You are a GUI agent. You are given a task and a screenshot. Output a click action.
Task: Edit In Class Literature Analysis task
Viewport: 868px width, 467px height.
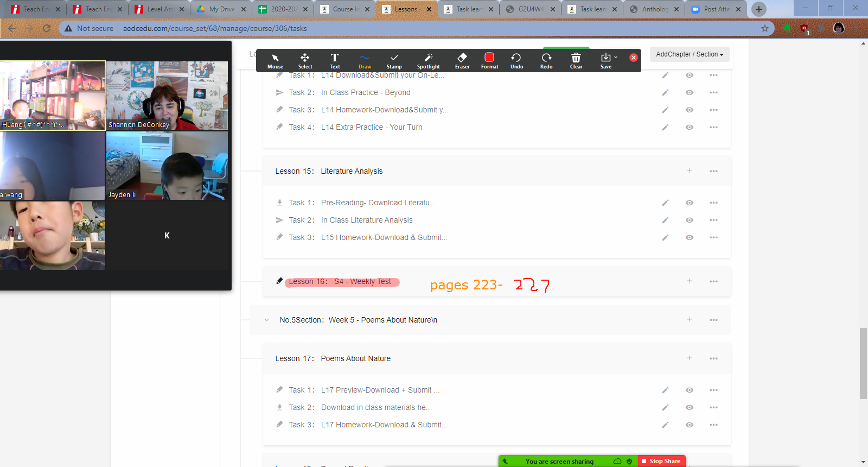[x=665, y=220]
